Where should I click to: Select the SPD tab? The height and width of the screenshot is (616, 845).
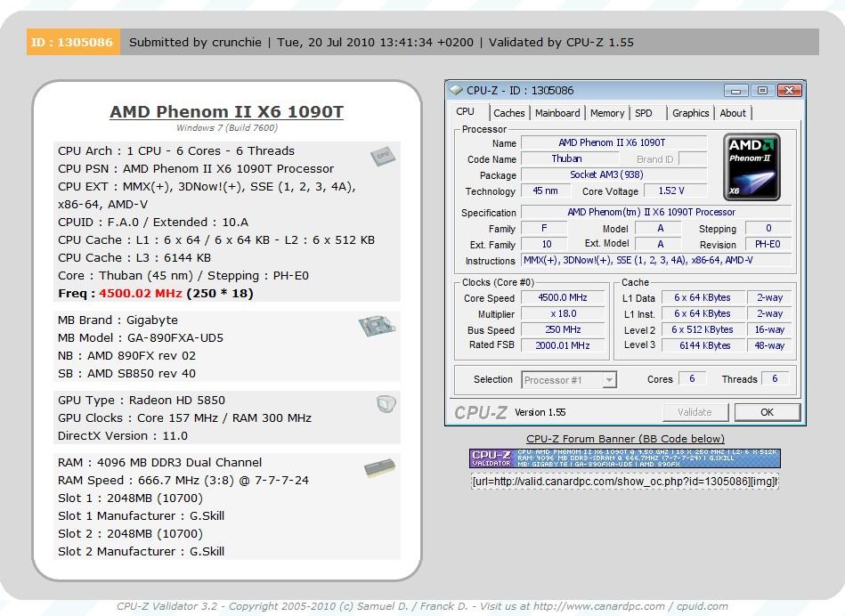point(644,113)
